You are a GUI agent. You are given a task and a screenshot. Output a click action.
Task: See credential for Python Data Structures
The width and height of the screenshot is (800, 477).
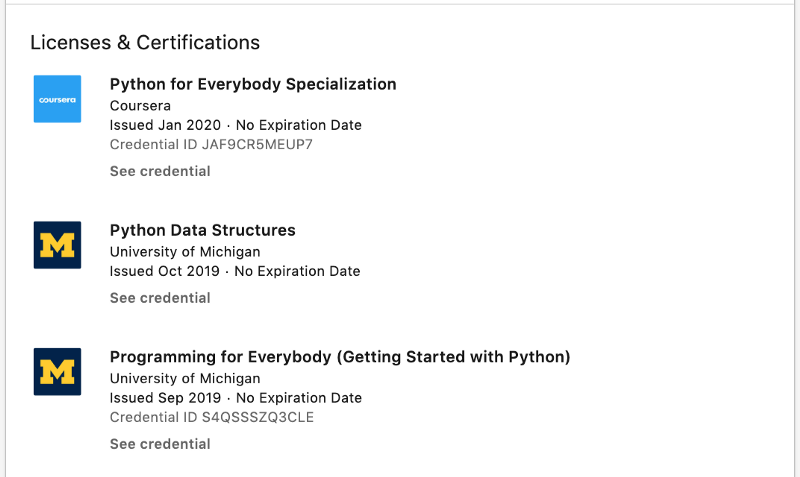coord(160,297)
